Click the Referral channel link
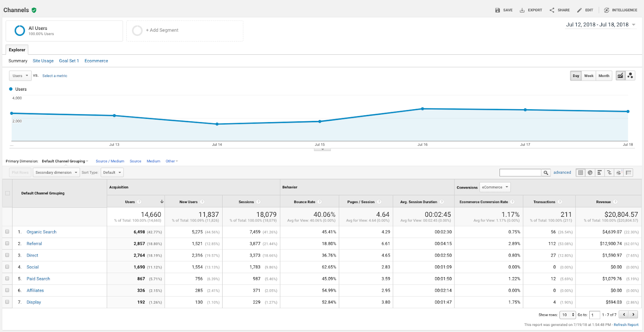644x332 pixels. pyautogui.click(x=34, y=244)
